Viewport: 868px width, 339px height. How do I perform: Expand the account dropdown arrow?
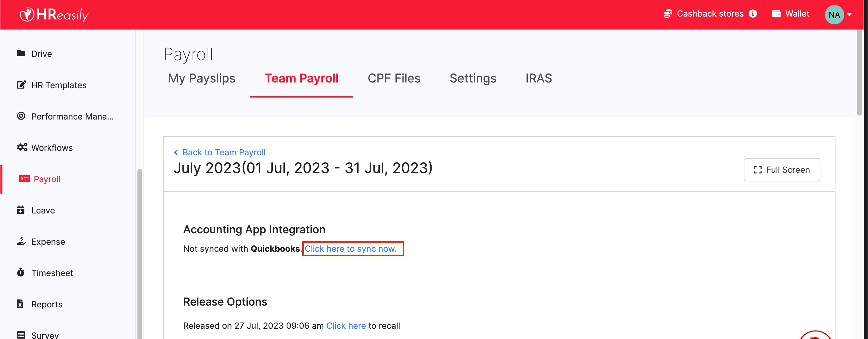849,14
